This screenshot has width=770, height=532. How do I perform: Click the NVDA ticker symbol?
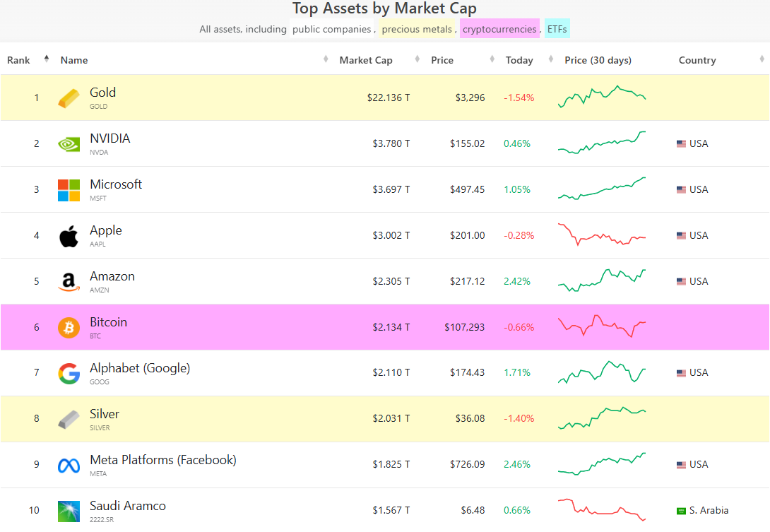tap(99, 153)
